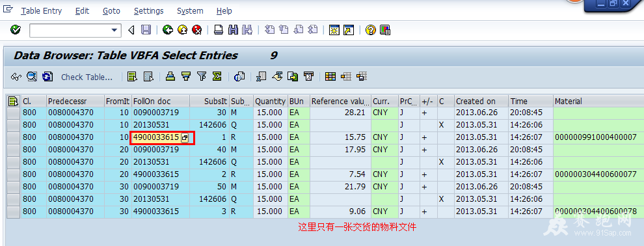Click the Created on column header
644x246 pixels.
(481, 101)
